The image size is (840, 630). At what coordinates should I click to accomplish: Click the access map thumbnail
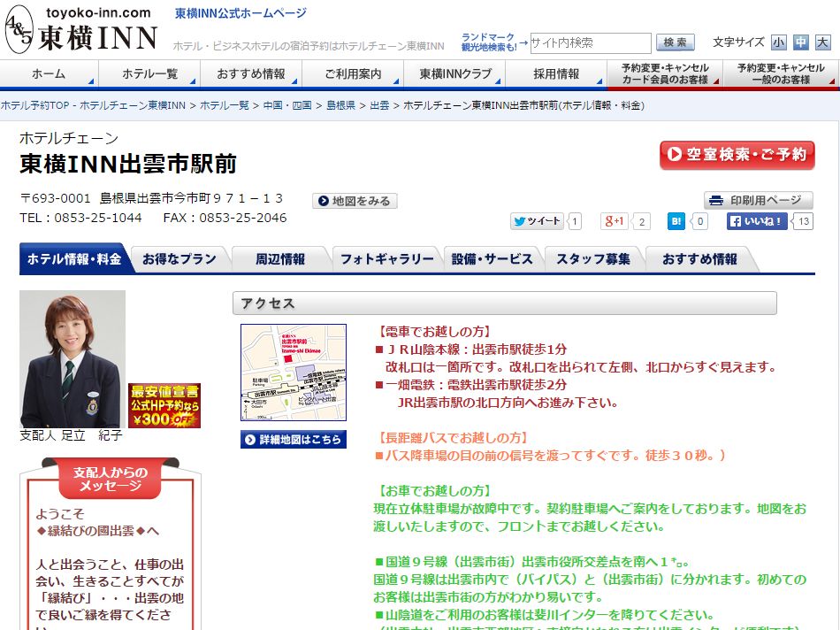pos(294,373)
